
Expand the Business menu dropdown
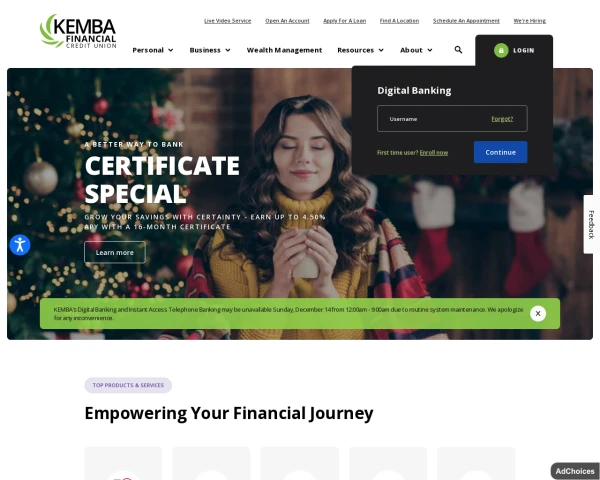coord(210,50)
